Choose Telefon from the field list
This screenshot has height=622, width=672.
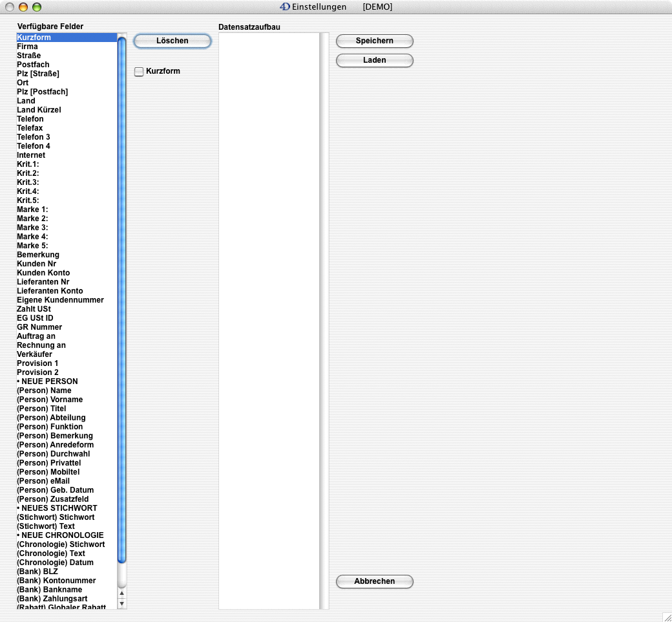click(x=30, y=119)
